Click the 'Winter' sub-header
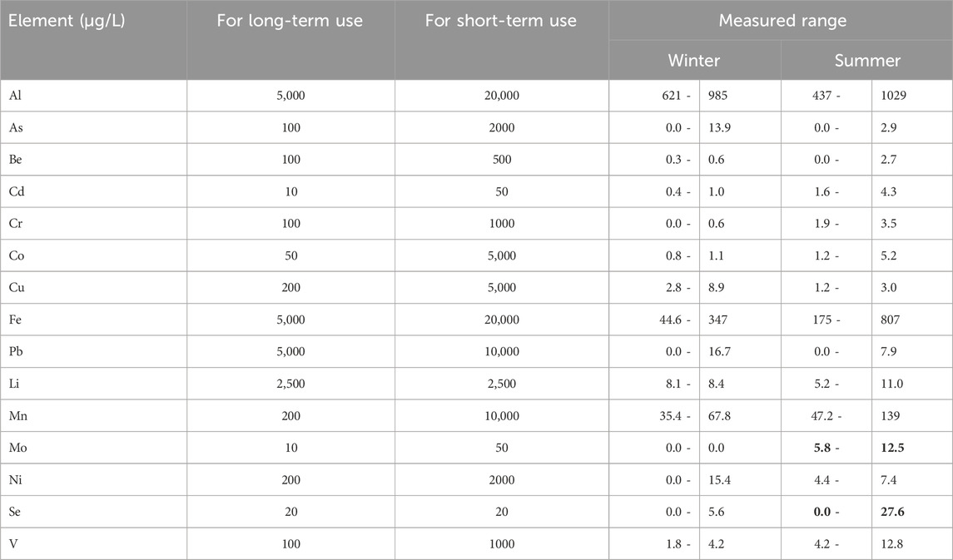The width and height of the screenshot is (953, 560). (x=694, y=60)
